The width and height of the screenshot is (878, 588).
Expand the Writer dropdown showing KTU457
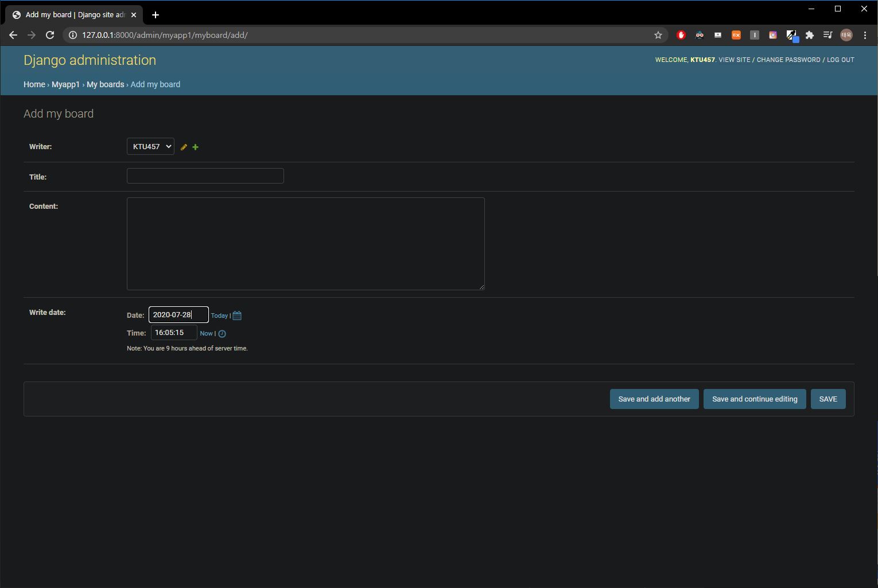pyautogui.click(x=150, y=147)
